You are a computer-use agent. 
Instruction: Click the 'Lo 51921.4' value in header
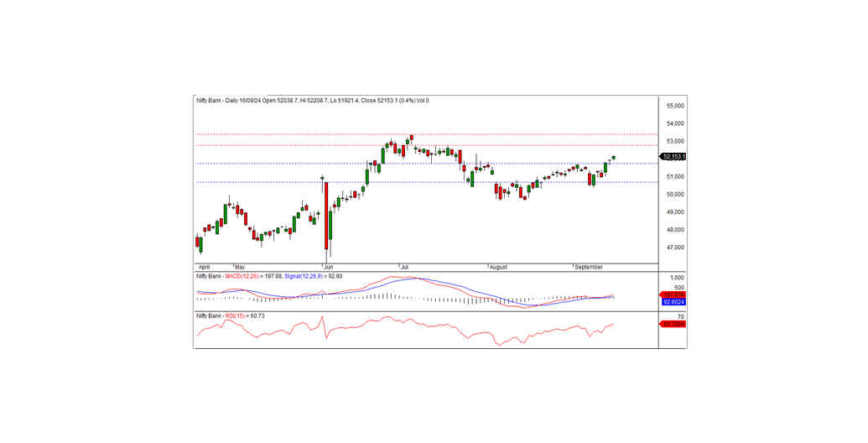point(345,101)
